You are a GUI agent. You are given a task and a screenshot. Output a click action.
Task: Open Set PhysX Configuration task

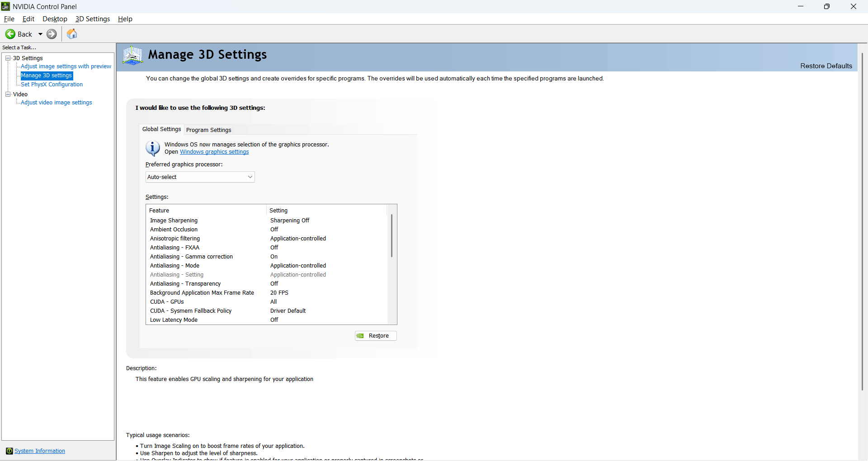click(52, 85)
